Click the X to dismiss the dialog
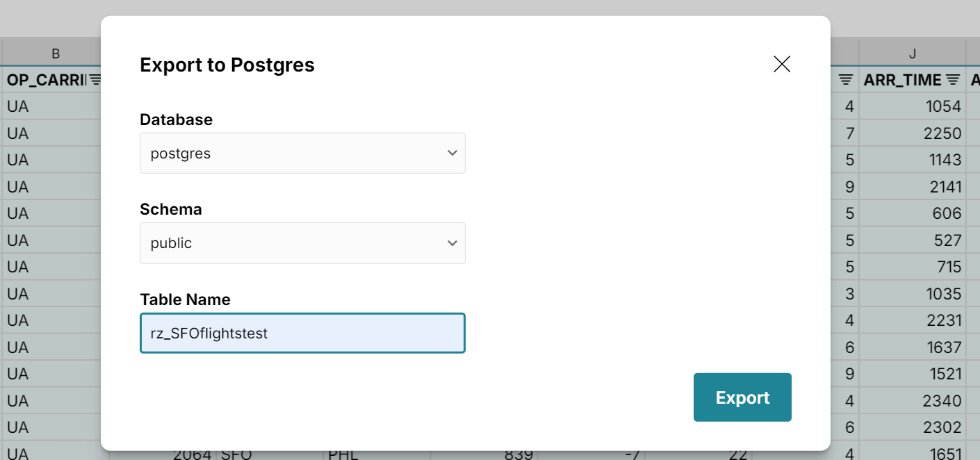This screenshot has width=980, height=460. (781, 63)
